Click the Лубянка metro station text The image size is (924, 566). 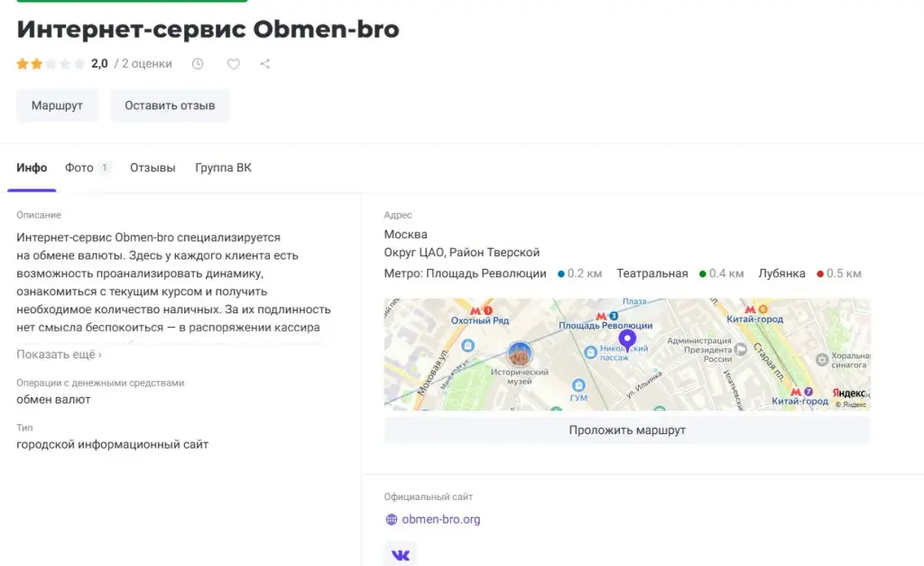pyautogui.click(x=781, y=274)
